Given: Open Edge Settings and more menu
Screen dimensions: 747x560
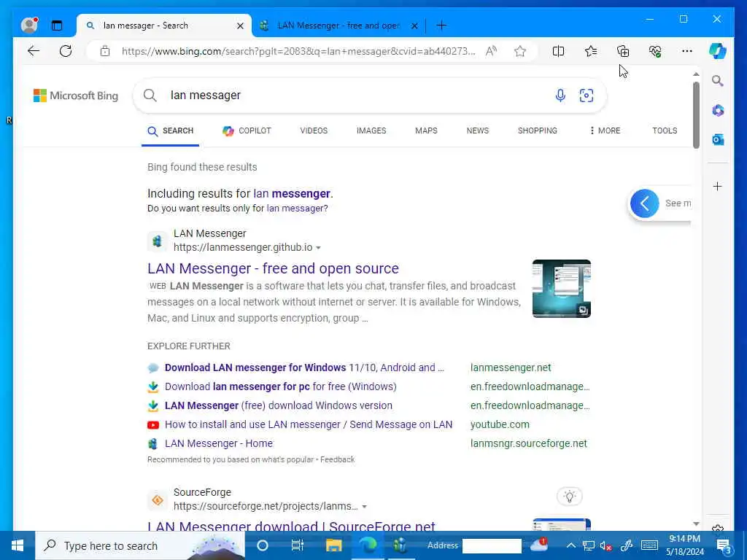Looking at the screenshot, I should click(x=687, y=51).
